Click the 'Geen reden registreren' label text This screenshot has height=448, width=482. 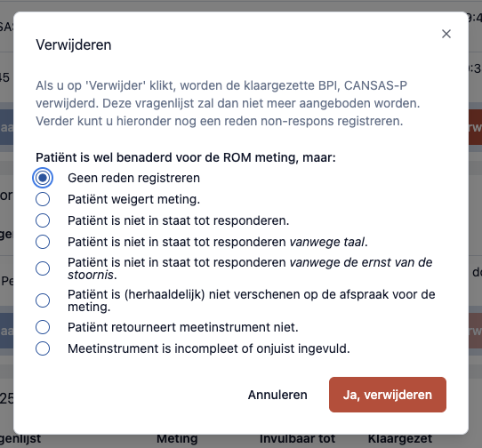133,178
